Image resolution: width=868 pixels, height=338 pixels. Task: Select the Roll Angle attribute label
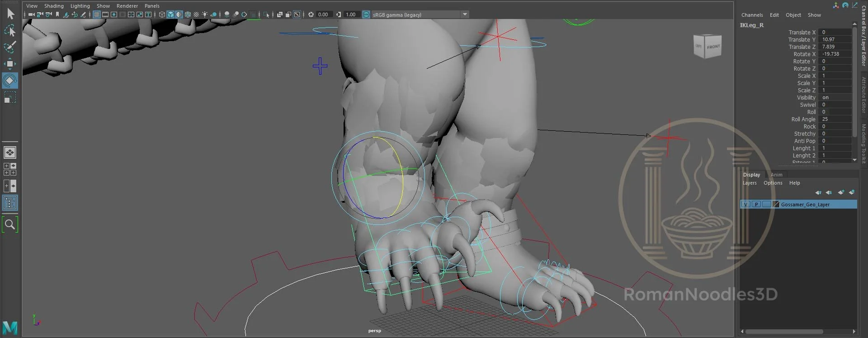coord(803,119)
